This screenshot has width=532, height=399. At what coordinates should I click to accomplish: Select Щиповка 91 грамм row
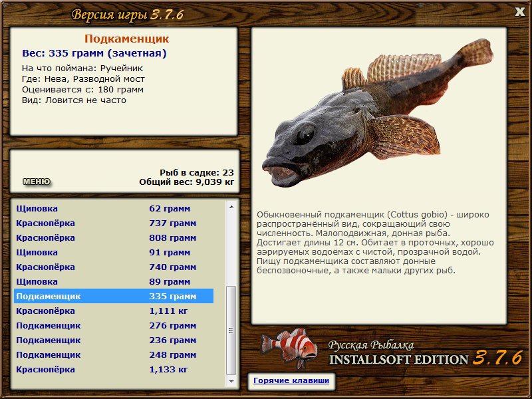114,252
